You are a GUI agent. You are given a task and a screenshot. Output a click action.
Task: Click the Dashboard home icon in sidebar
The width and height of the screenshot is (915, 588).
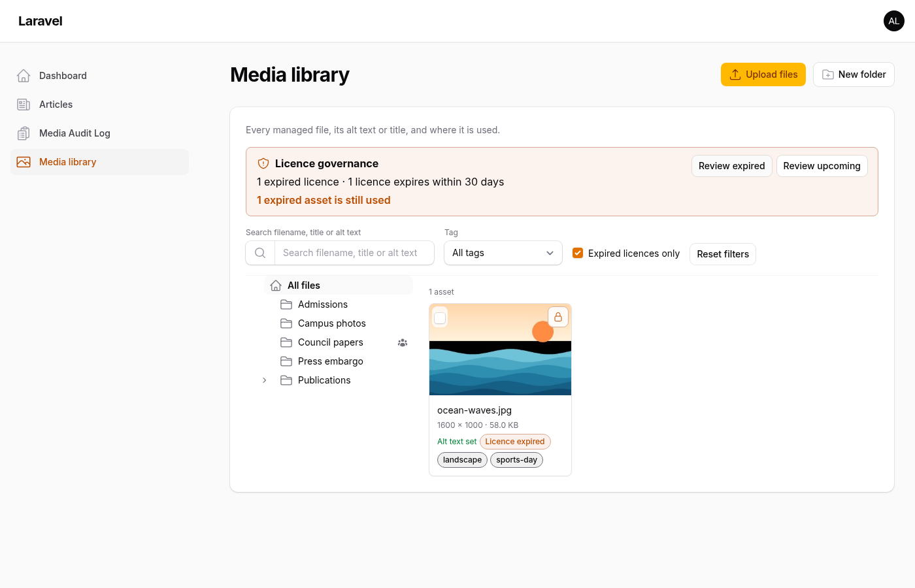(24, 76)
